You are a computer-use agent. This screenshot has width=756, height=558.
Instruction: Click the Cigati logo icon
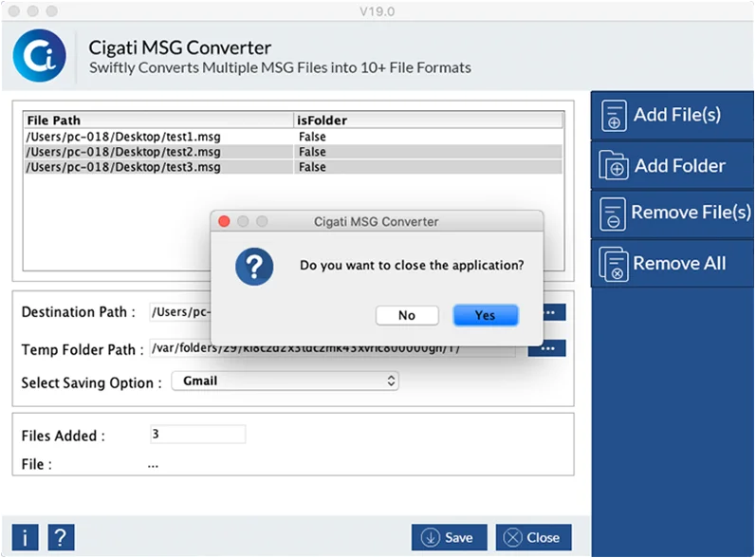(40, 55)
